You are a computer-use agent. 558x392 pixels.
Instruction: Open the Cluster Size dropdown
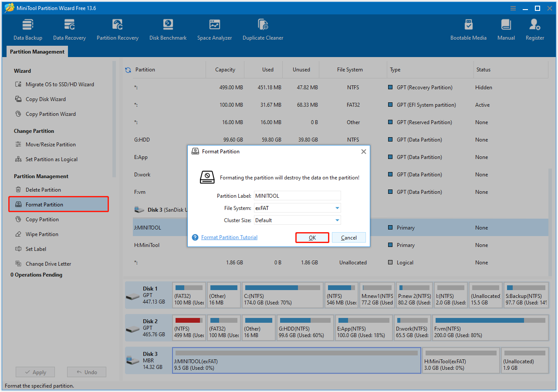point(336,220)
